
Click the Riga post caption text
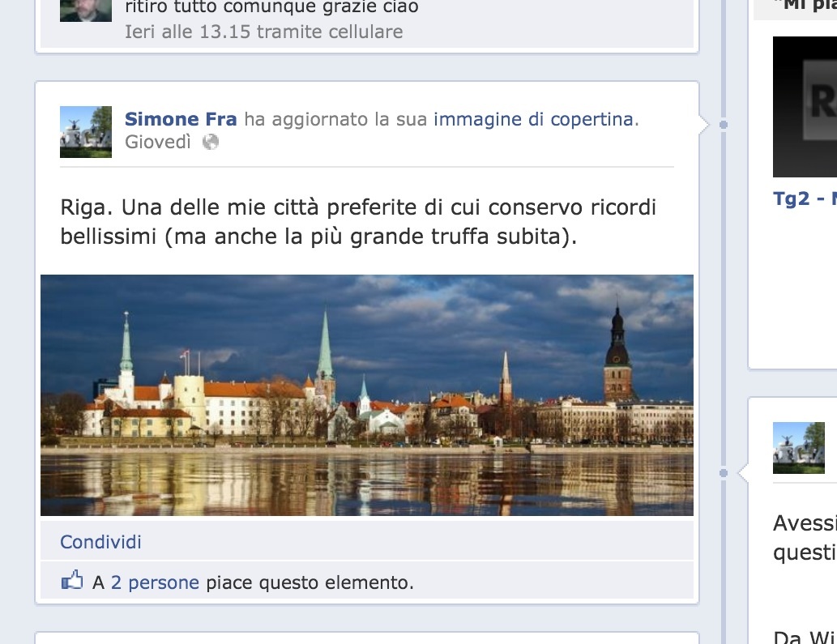[358, 221]
